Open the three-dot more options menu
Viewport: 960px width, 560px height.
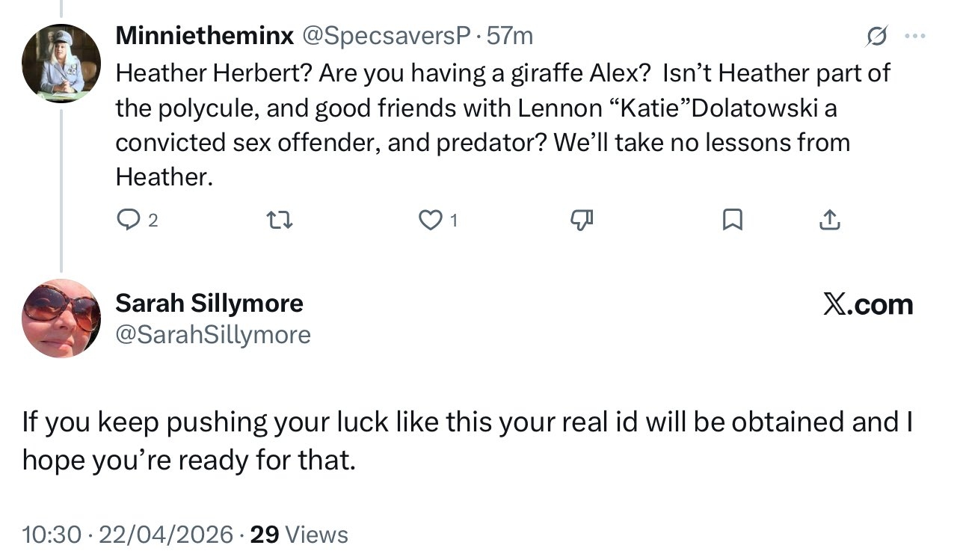[x=914, y=34]
